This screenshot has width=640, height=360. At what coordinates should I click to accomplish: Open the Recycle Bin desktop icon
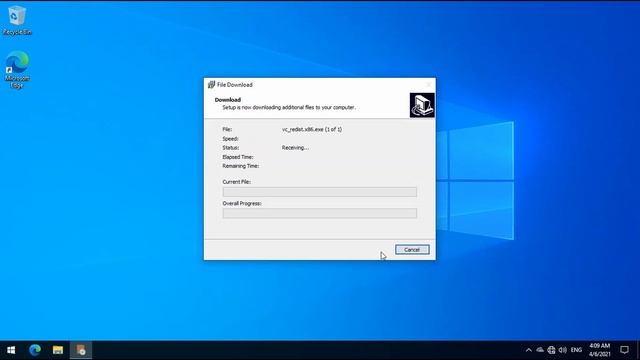pyautogui.click(x=17, y=20)
